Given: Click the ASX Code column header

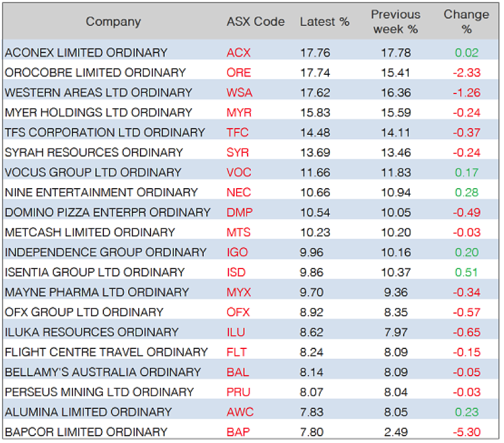Looking at the screenshot, I should 256,22.
